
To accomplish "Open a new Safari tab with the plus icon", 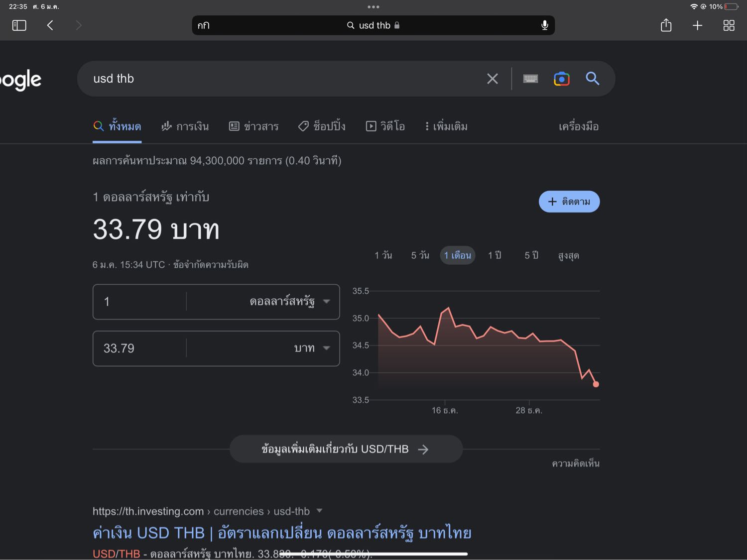I will (x=697, y=25).
